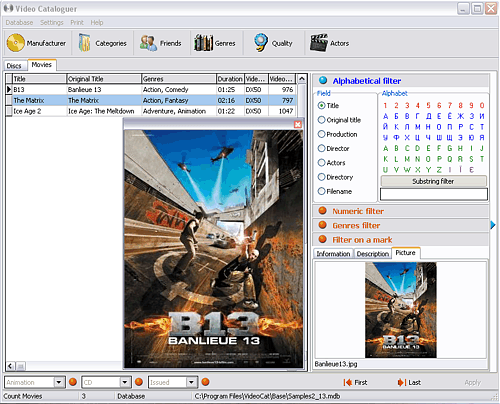The image size is (500, 404).
Task: Expand the Numeric filter section
Action: 401,211
